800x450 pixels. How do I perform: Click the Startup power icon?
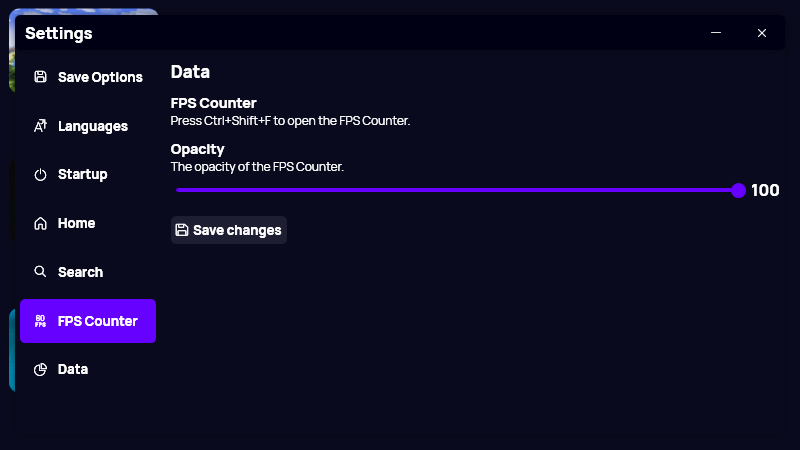[40, 174]
